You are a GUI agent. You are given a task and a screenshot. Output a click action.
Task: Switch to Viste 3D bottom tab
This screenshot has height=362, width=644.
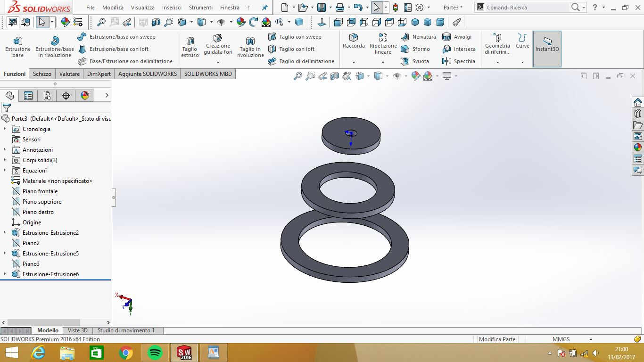tap(77, 330)
